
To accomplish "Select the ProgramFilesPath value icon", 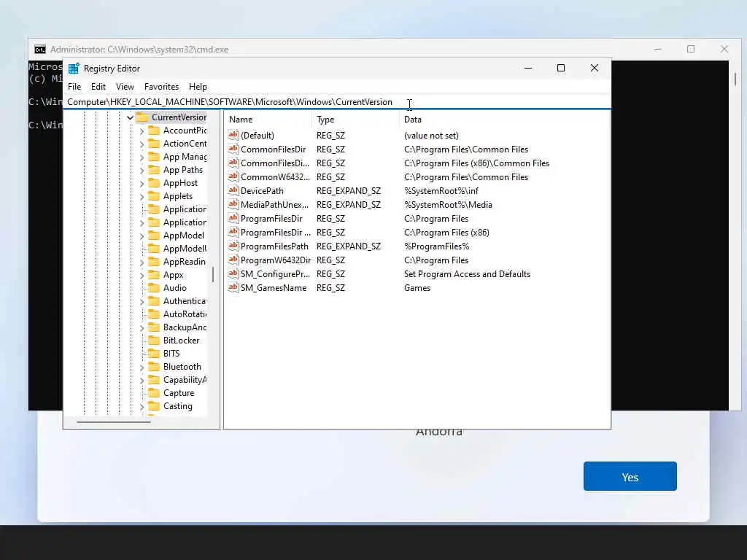I will (x=233, y=246).
